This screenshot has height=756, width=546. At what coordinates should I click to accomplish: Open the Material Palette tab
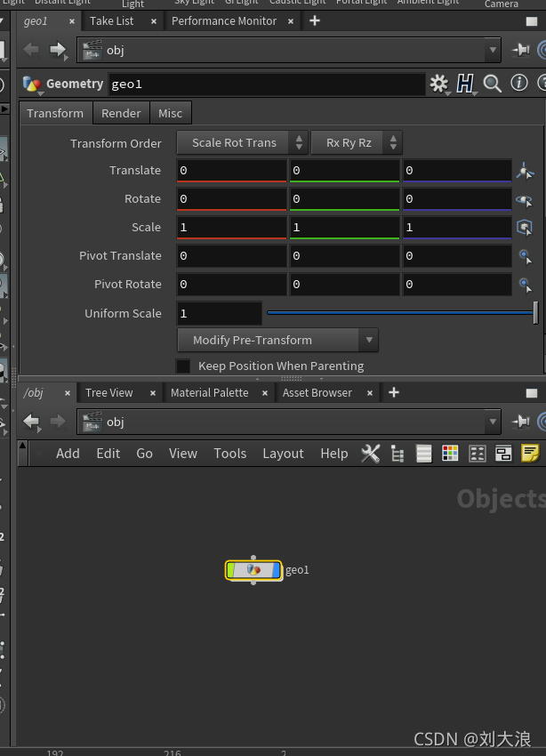(x=210, y=393)
